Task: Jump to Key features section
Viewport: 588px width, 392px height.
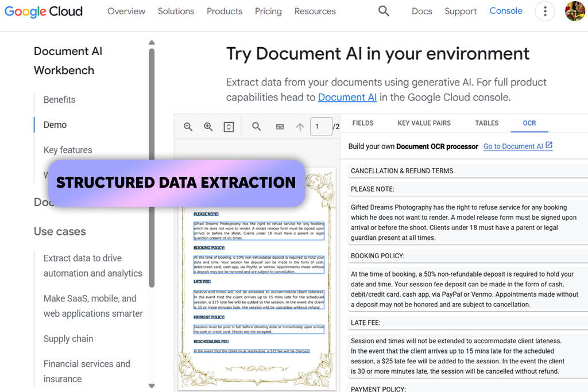Action: click(x=68, y=150)
